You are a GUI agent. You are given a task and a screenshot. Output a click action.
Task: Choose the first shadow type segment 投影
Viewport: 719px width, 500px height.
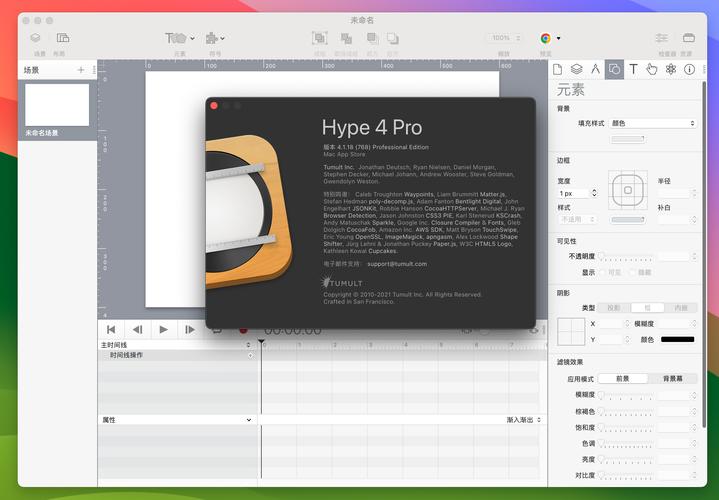tap(614, 308)
